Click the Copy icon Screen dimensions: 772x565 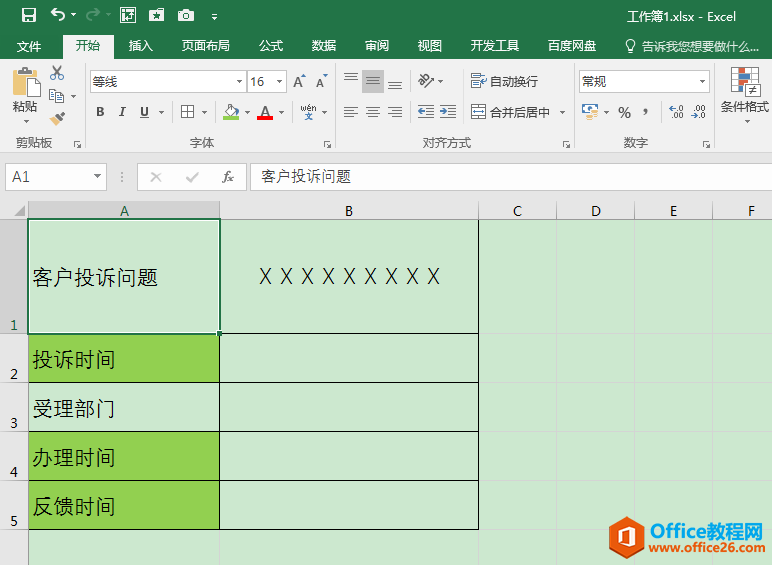(x=57, y=96)
